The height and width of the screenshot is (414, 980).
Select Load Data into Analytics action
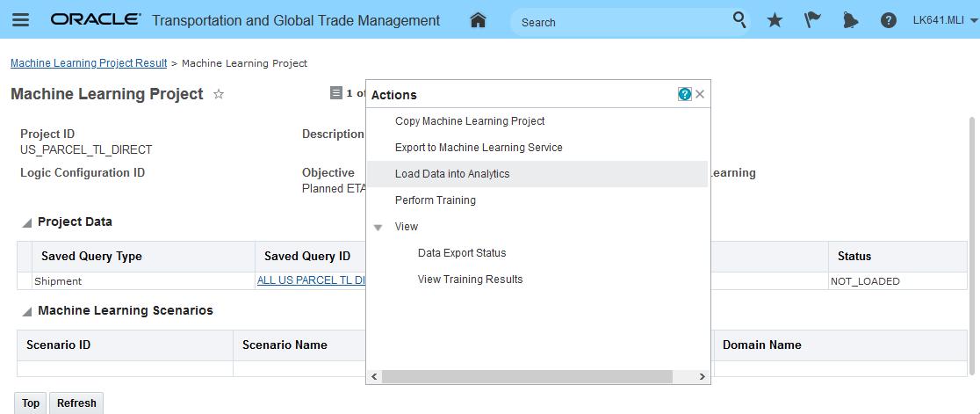452,174
